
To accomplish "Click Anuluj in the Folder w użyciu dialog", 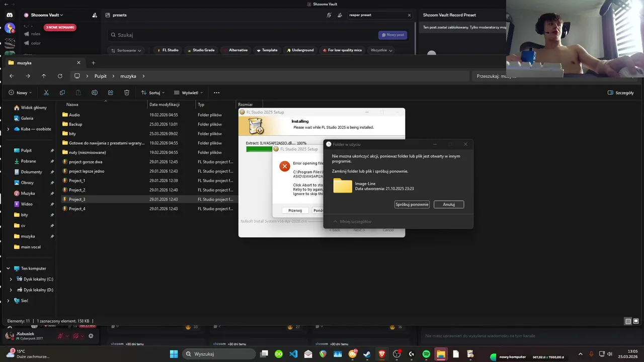I will click(x=449, y=204).
